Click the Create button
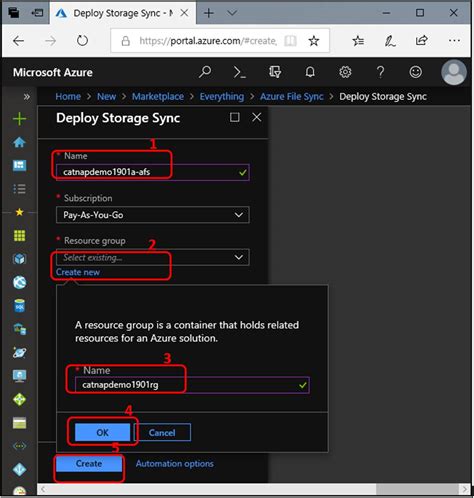The image size is (474, 498). (89, 464)
